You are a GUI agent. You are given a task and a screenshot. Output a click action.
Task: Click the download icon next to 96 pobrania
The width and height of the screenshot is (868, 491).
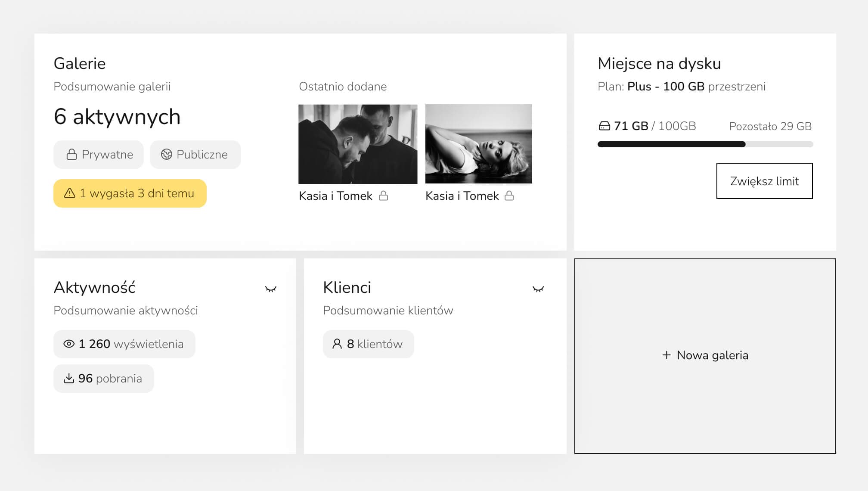click(69, 378)
